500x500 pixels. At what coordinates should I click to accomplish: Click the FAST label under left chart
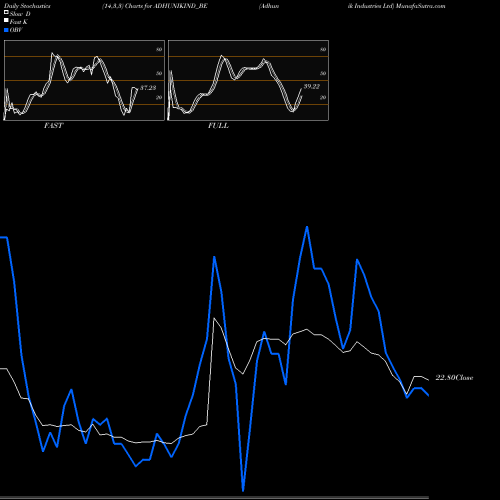(x=54, y=126)
